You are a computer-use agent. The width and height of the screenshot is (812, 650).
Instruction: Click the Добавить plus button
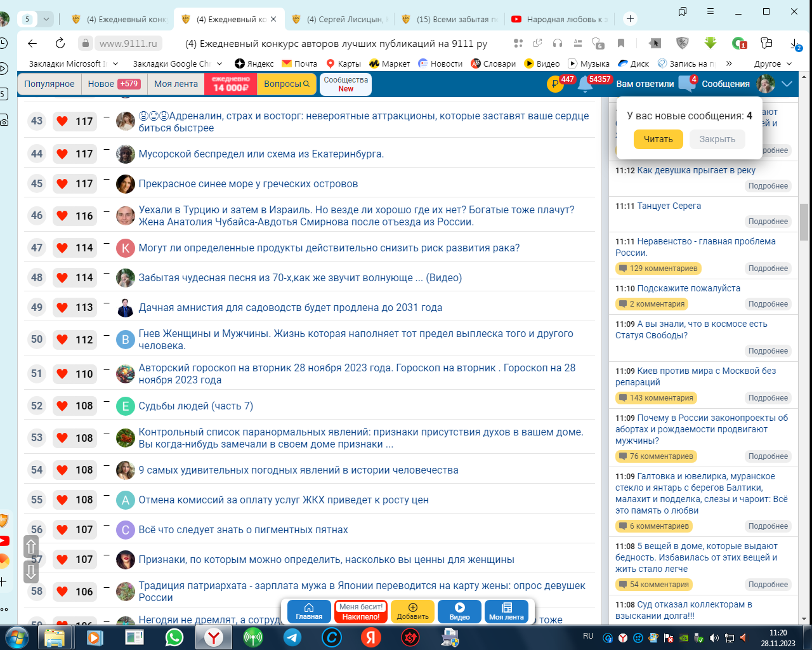point(412,611)
